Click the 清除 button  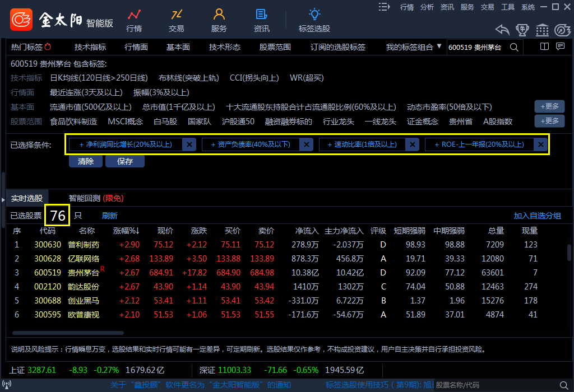(x=86, y=161)
